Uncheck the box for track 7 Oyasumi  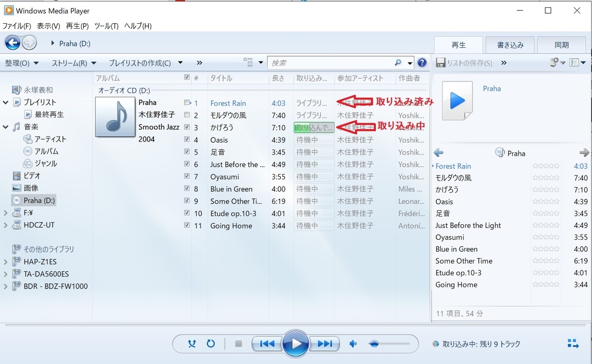point(186,176)
